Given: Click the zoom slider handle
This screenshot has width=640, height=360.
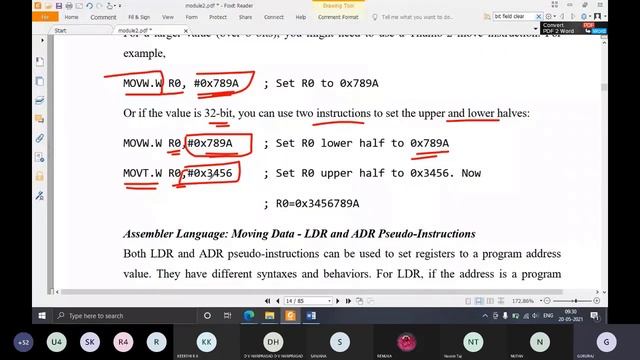Looking at the screenshot, I should point(576,301).
